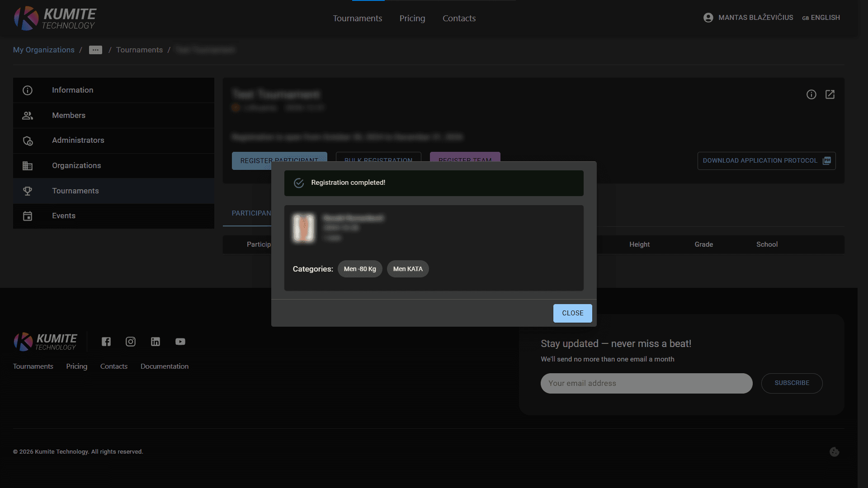Screen dimensions: 868x488
Task: Select the Men -80 Kg category chip
Action: (360, 268)
